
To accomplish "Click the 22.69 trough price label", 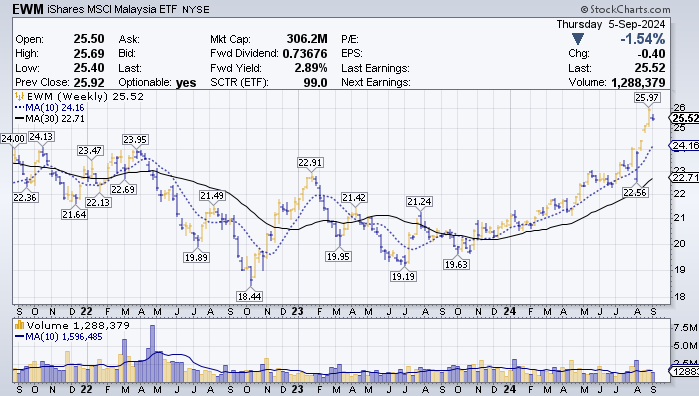I will point(123,190).
